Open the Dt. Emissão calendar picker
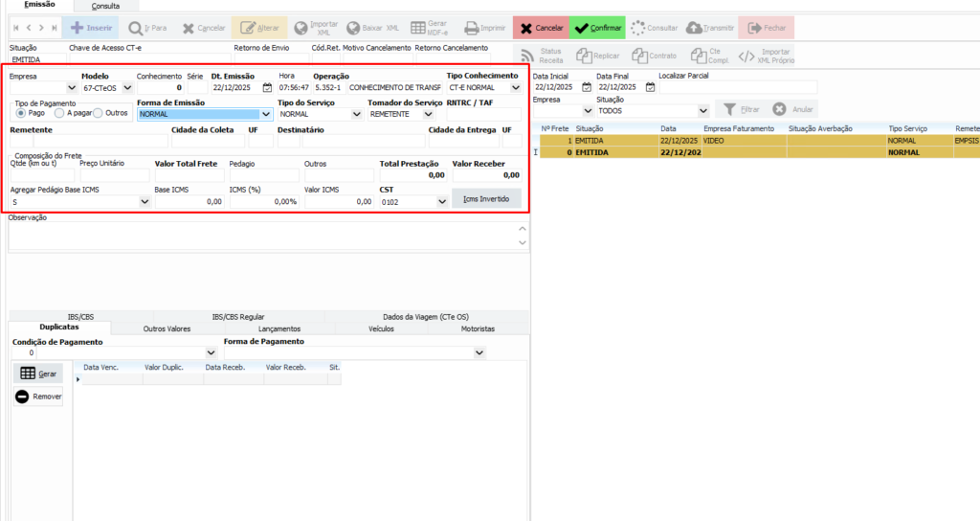 point(267,87)
